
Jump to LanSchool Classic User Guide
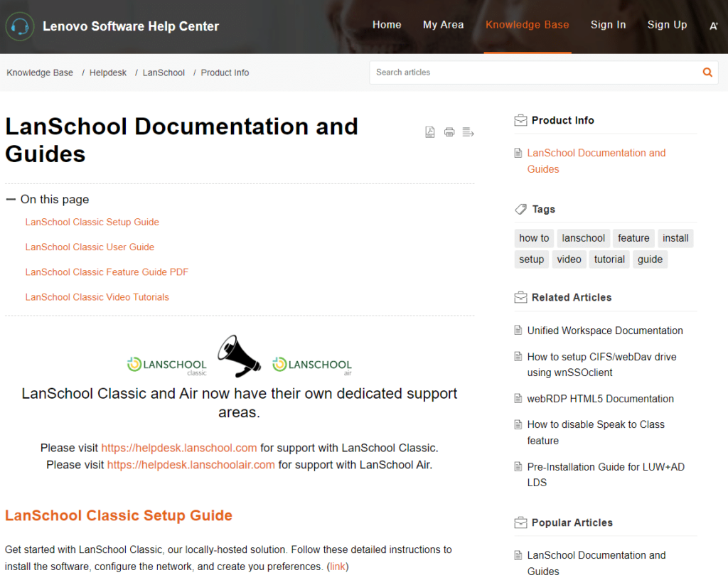[x=90, y=247]
